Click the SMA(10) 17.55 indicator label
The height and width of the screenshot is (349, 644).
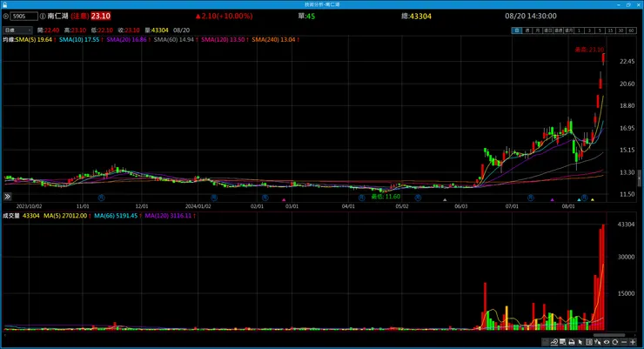(79, 39)
